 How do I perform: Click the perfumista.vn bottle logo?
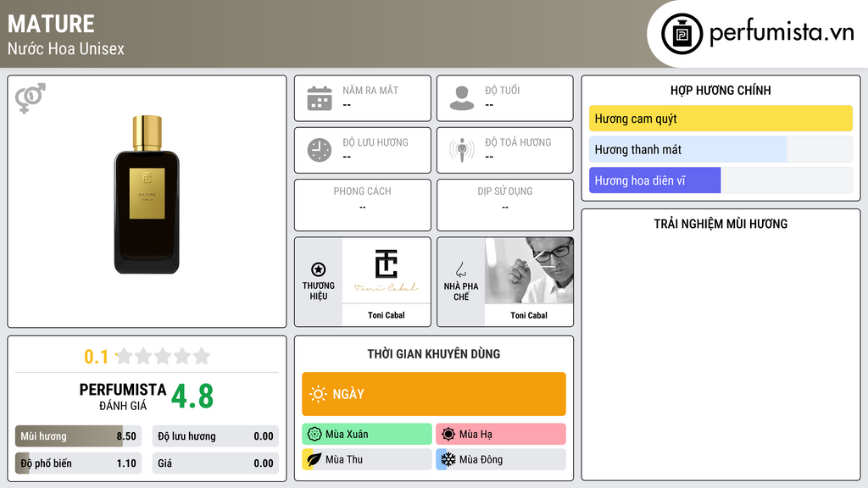[682, 34]
